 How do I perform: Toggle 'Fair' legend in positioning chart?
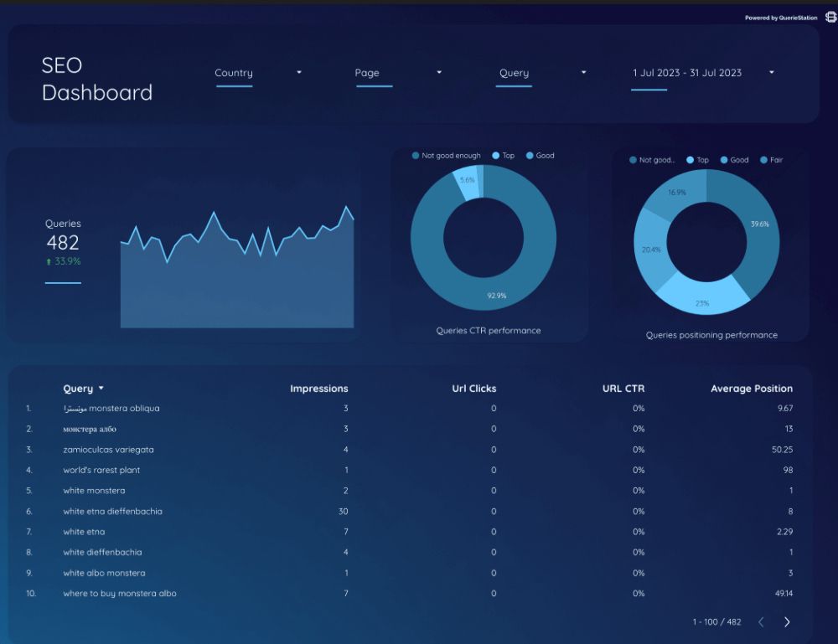(x=771, y=160)
